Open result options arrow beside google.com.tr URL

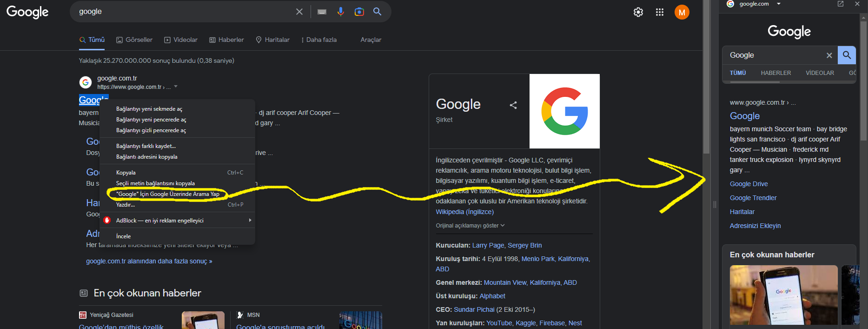click(176, 87)
